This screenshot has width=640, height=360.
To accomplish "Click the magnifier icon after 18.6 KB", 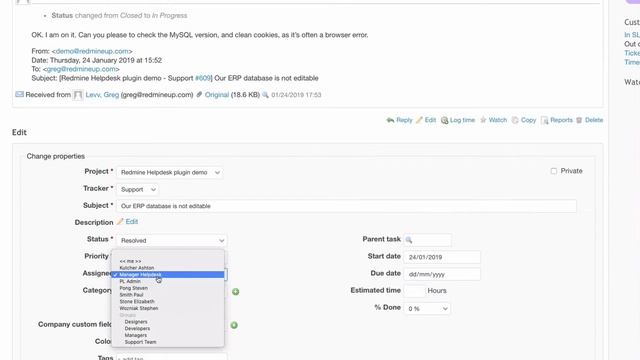I will click(265, 95).
